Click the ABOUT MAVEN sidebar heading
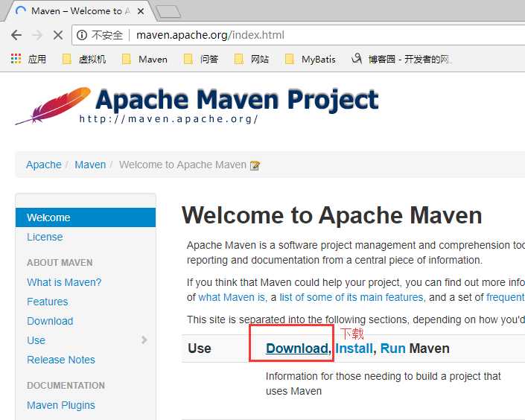This screenshot has height=420, width=525. (x=60, y=263)
